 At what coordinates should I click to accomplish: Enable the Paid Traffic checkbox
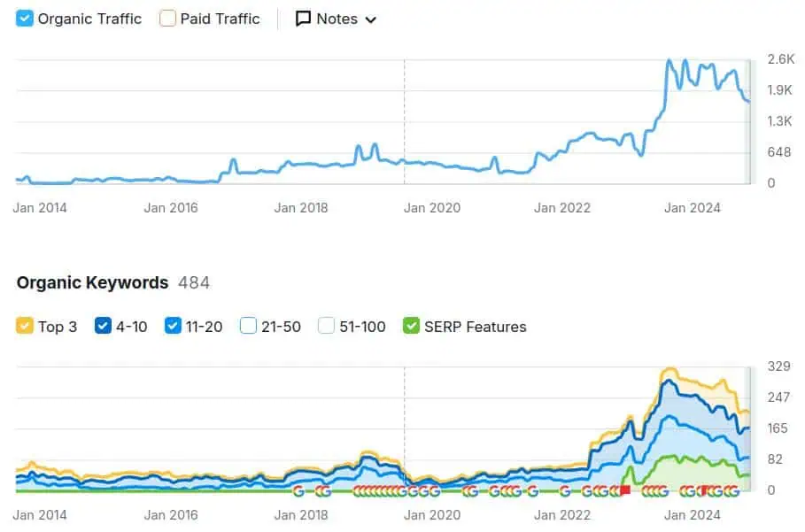(167, 19)
